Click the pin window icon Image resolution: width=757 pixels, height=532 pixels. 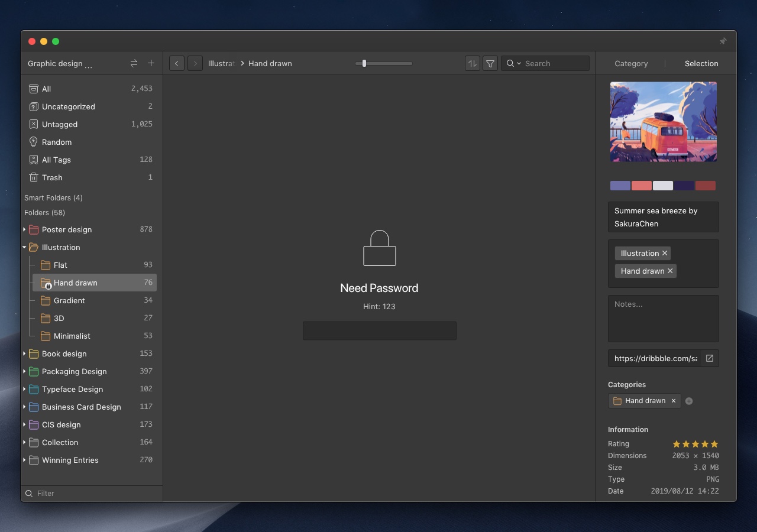(723, 41)
